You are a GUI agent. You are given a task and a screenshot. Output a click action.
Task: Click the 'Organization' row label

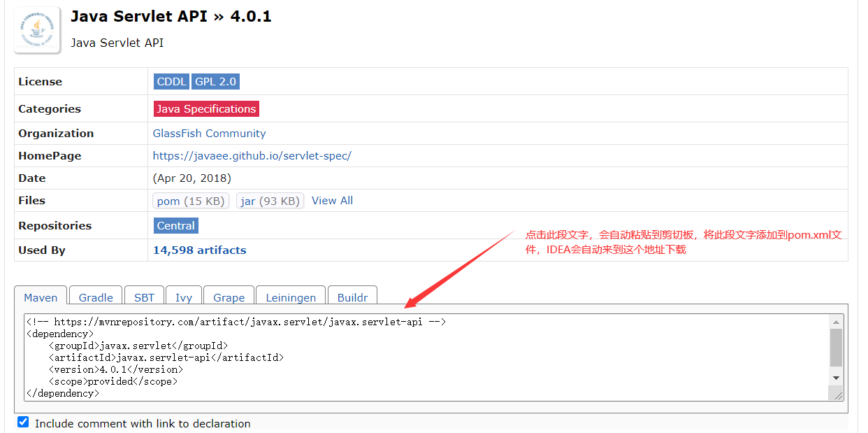(x=56, y=133)
